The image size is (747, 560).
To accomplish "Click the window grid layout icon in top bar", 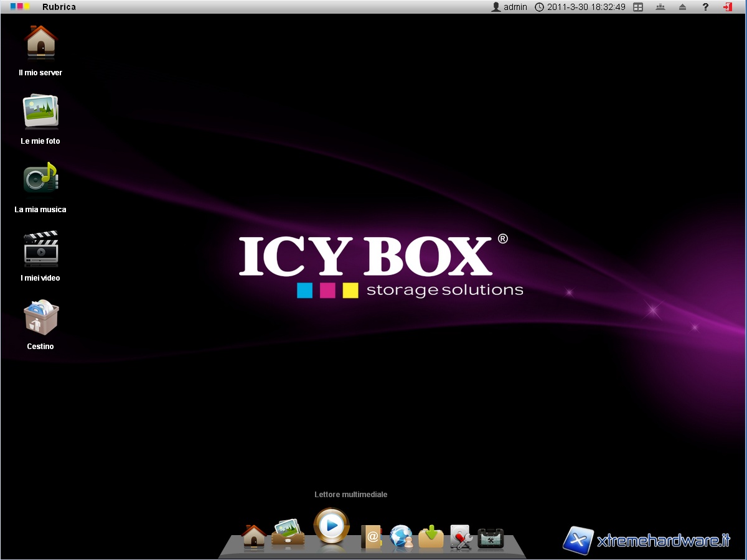I will click(638, 7).
